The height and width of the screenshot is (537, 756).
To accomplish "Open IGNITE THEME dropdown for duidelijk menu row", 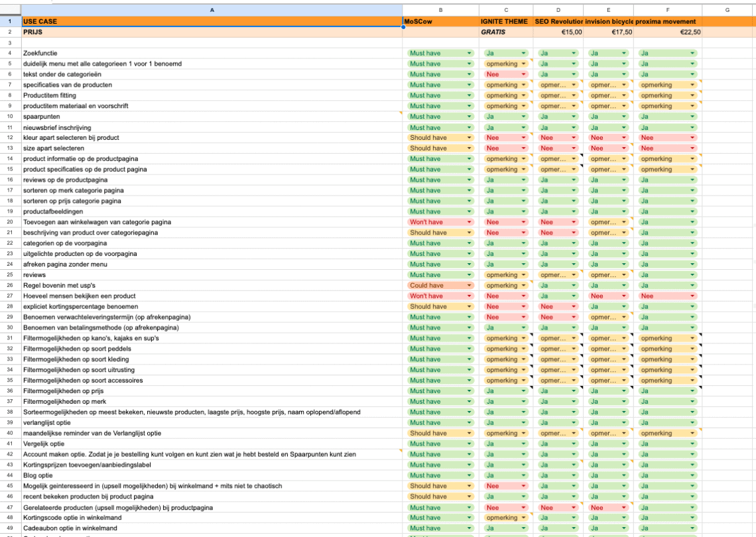I will 505,64.
